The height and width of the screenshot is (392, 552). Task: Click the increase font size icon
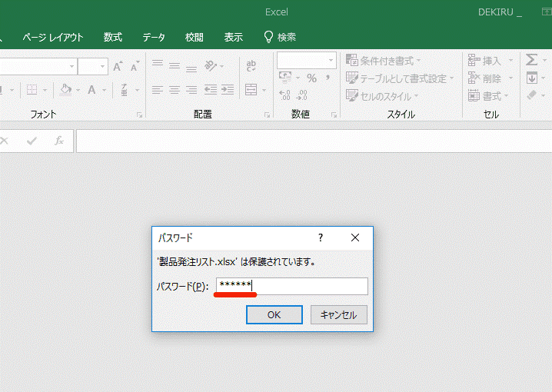pos(118,67)
